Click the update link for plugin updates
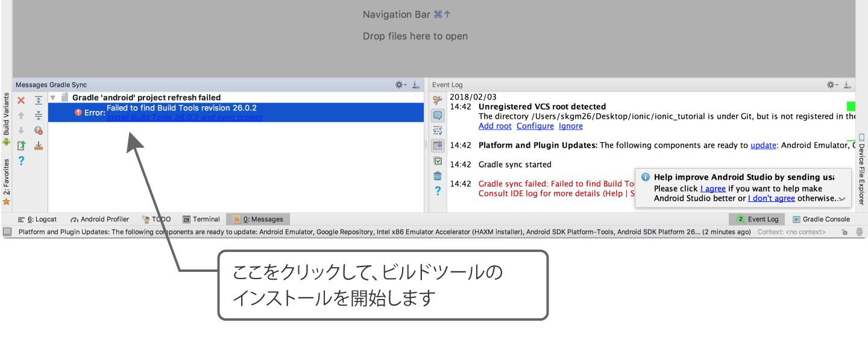 pyautogui.click(x=764, y=145)
